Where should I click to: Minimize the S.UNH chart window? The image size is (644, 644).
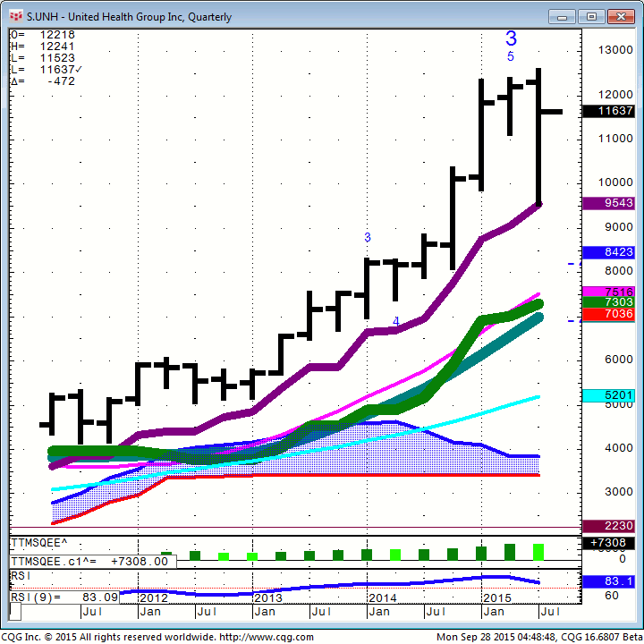click(x=562, y=17)
